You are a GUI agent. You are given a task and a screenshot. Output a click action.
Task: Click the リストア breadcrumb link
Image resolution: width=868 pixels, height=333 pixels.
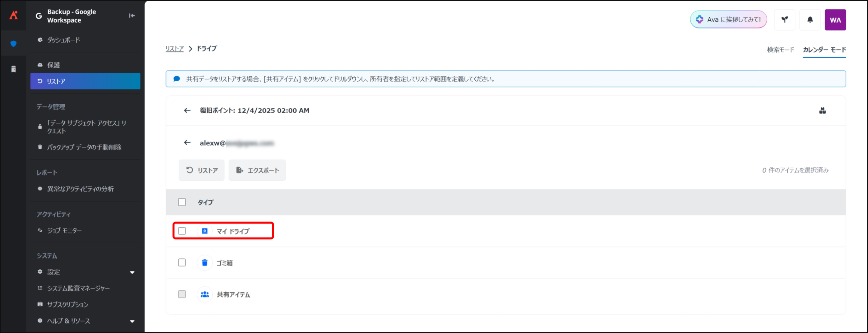[174, 49]
